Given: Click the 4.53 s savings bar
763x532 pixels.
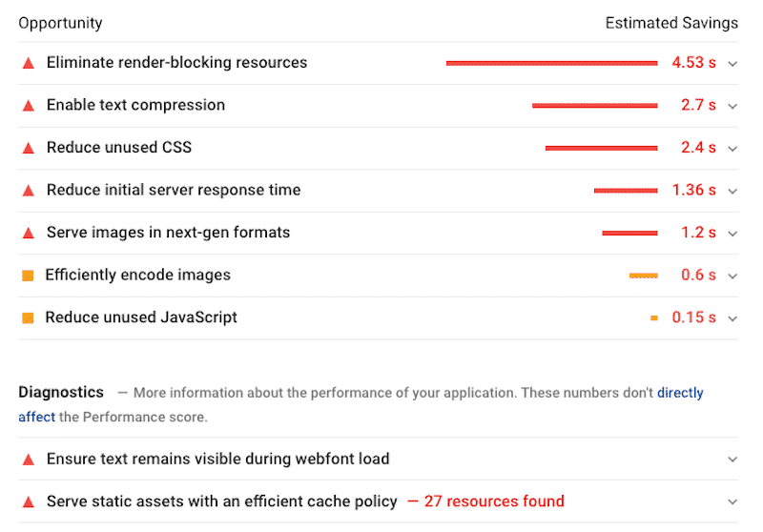Looking at the screenshot, I should coord(551,63).
